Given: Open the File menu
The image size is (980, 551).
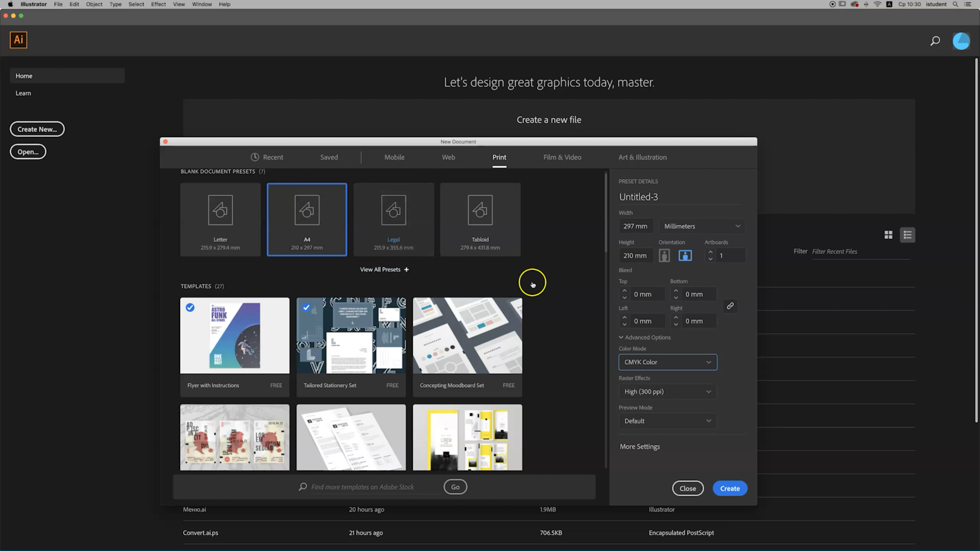Looking at the screenshot, I should 58,4.
